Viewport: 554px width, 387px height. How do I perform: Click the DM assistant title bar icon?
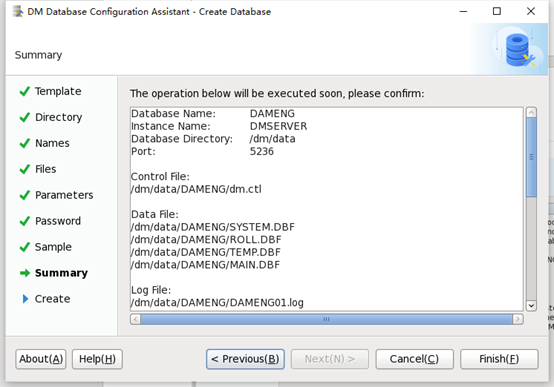click(18, 12)
